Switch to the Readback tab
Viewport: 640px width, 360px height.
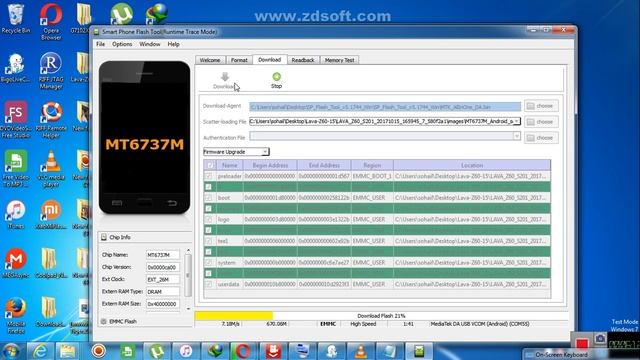(x=303, y=60)
